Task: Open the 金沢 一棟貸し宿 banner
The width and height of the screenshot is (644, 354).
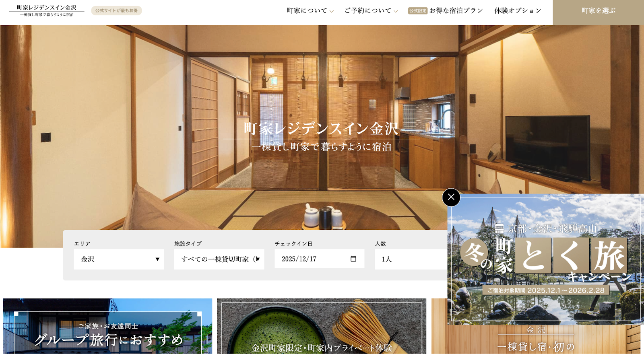Action: pos(535,340)
